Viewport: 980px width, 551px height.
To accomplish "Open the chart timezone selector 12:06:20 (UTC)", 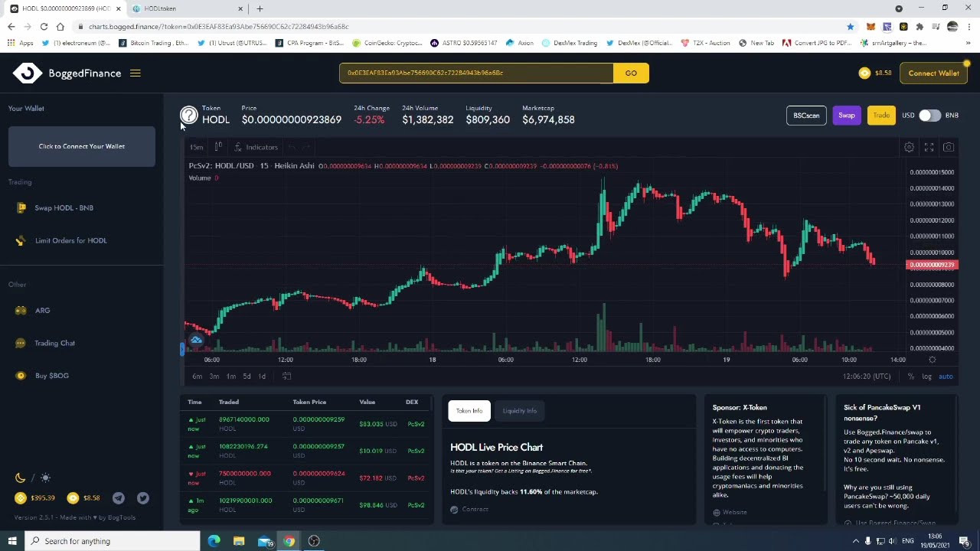I will pyautogui.click(x=866, y=377).
